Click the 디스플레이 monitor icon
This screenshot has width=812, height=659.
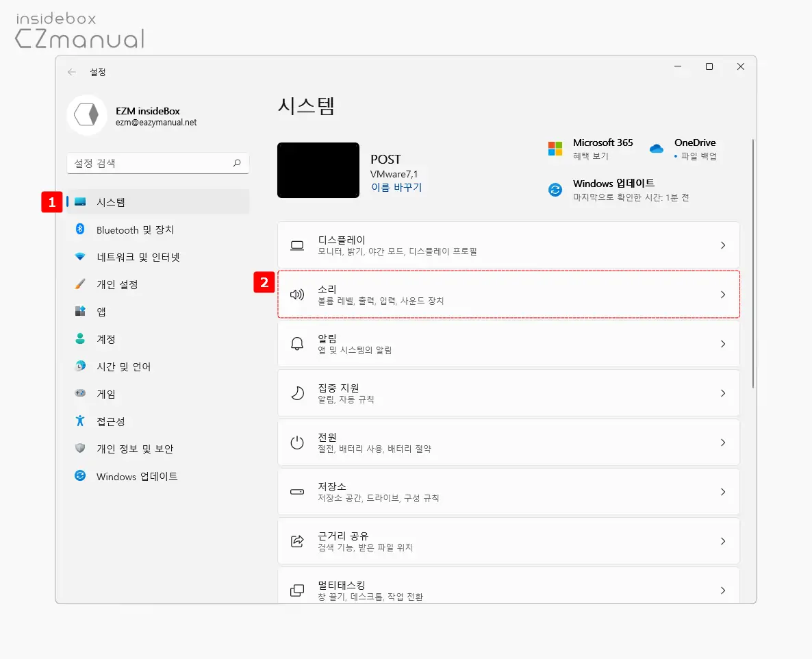click(296, 245)
